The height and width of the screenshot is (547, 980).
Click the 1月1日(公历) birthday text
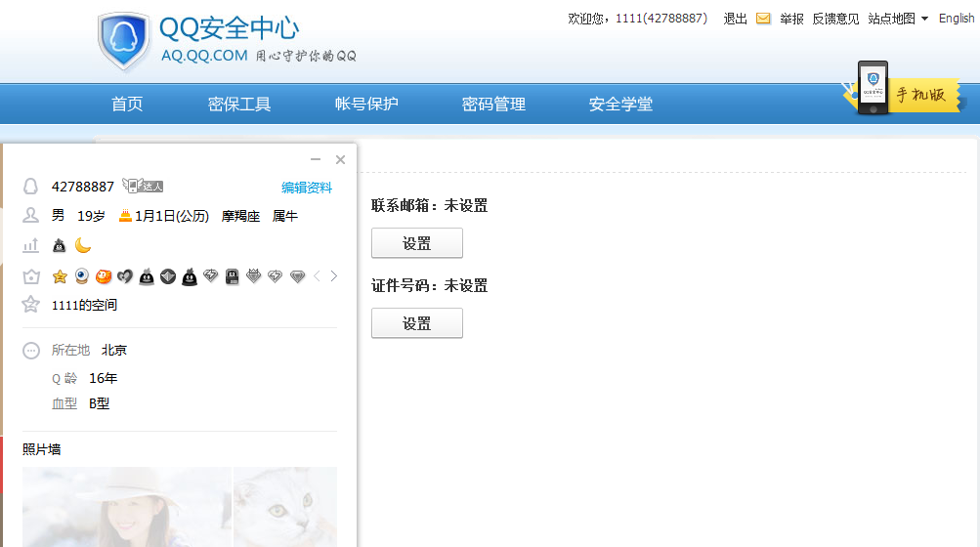pos(172,216)
